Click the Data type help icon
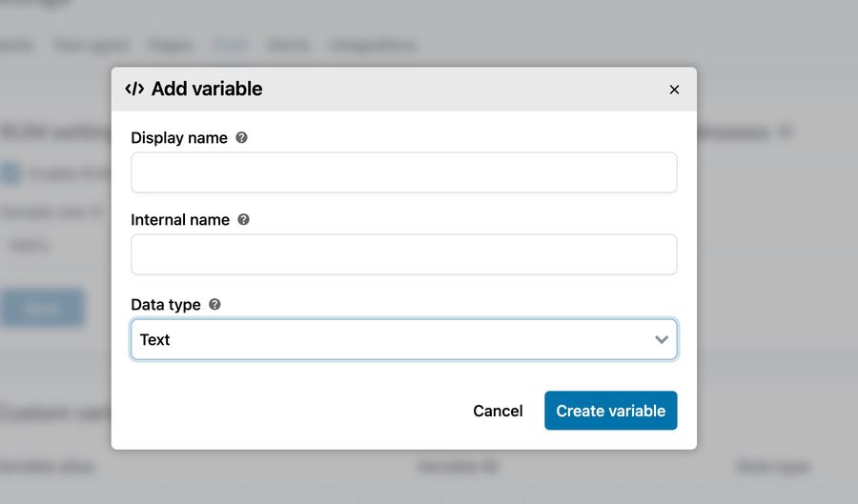Image resolution: width=858 pixels, height=504 pixels. pyautogui.click(x=215, y=305)
